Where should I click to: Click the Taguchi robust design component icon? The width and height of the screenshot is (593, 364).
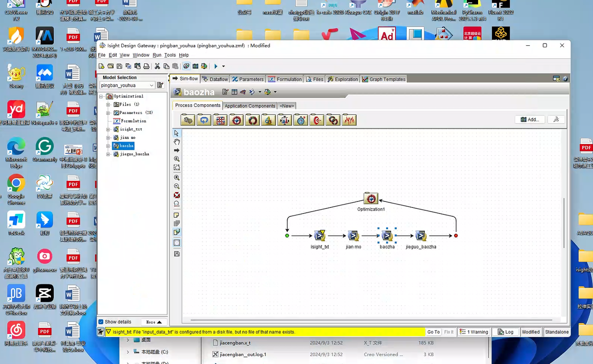point(284,120)
